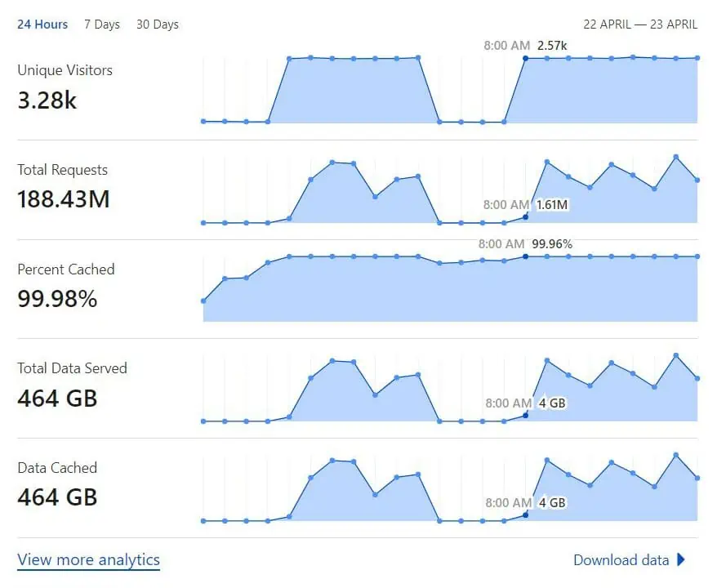Image resolution: width=717 pixels, height=588 pixels.
Task: Click the Unique Visitors 3.28k value
Action: [x=47, y=100]
